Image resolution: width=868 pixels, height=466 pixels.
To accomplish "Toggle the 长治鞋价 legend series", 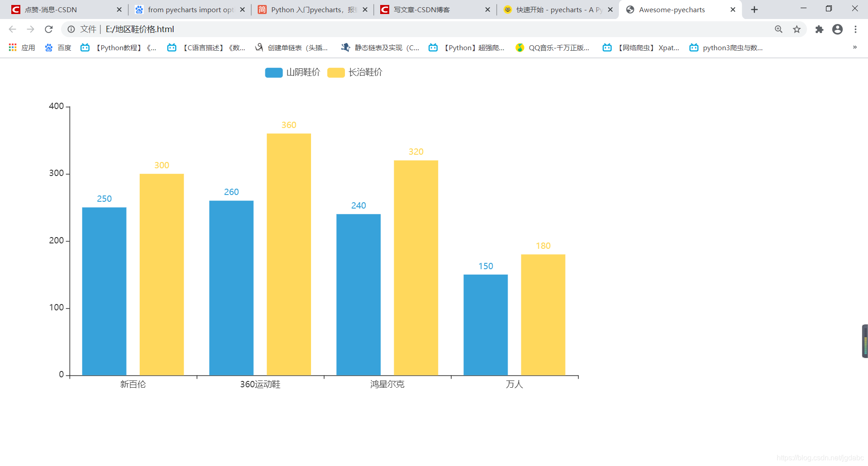I will coord(355,72).
